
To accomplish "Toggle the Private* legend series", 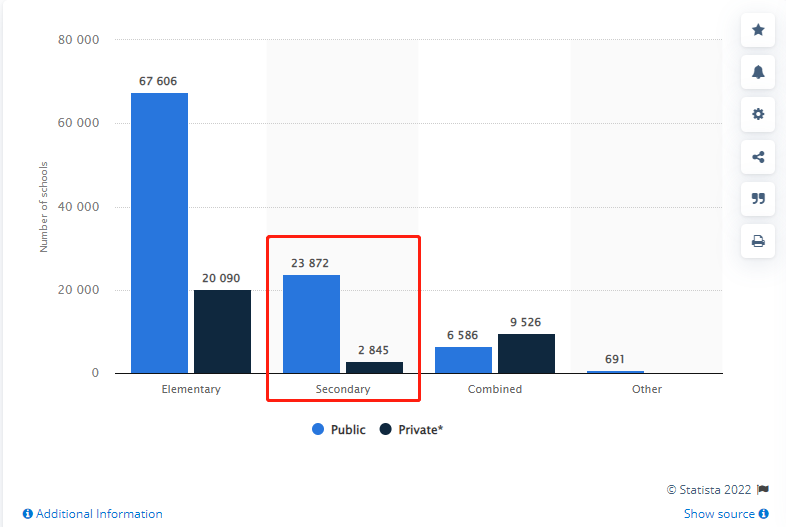I will [411, 430].
